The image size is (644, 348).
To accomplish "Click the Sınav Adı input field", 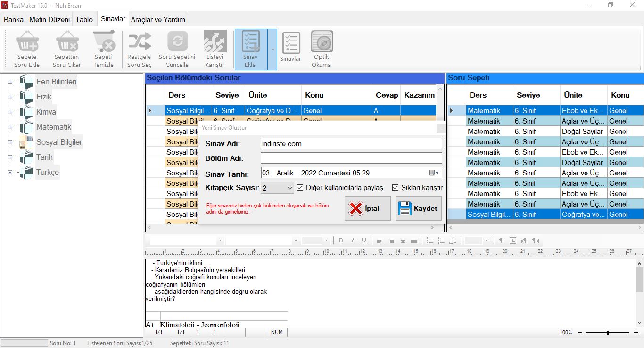I will 351,143.
